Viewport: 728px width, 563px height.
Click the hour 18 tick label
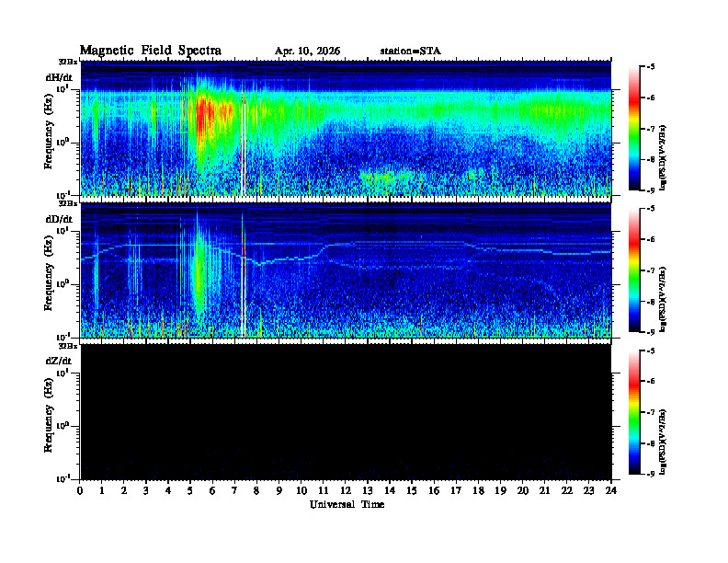pyautogui.click(x=478, y=490)
